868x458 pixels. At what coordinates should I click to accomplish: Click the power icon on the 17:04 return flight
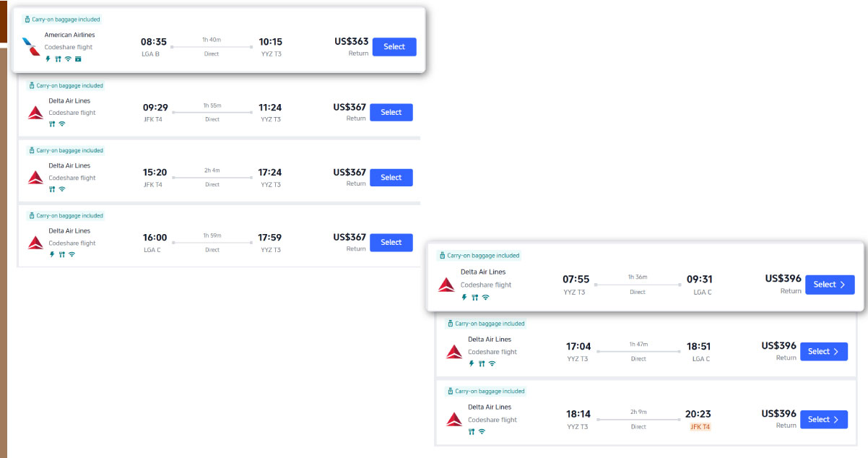472,364
